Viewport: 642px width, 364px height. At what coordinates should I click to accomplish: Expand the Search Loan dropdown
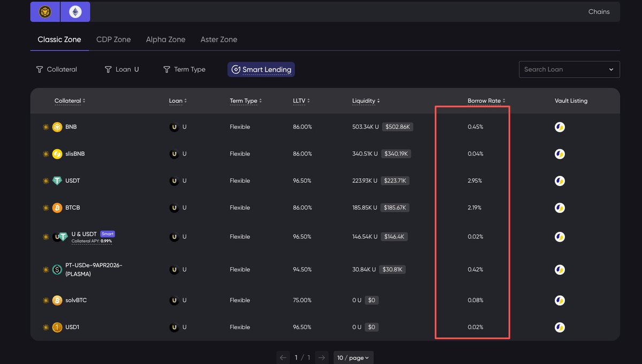pyautogui.click(x=569, y=69)
